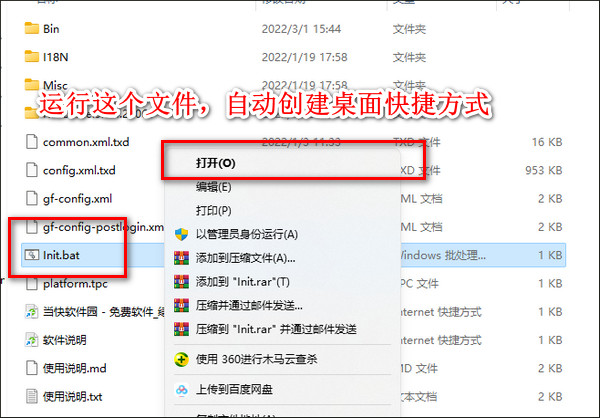Click the WinRAR icon beside Add to archive
600x418 pixels.
click(181, 258)
